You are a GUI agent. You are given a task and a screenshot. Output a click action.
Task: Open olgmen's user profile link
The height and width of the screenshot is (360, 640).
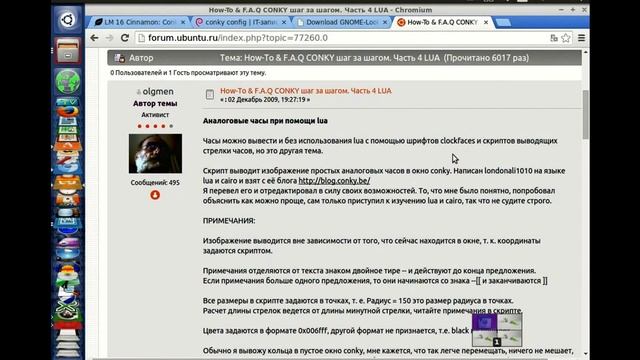[158, 91]
